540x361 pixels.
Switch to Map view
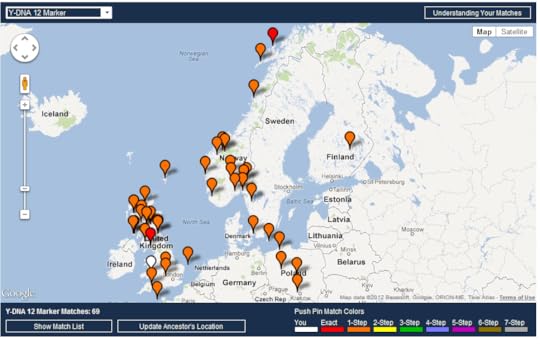[x=484, y=32]
